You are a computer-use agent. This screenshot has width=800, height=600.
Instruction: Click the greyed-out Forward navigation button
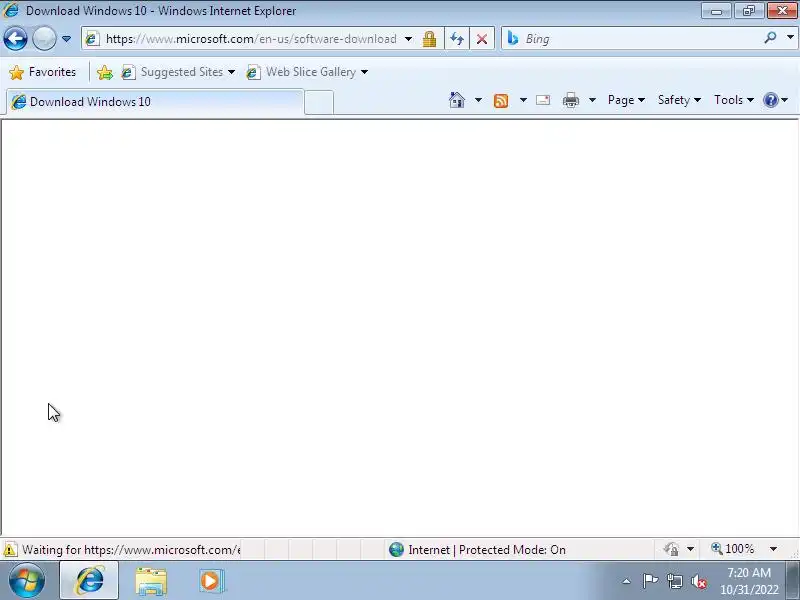[44, 39]
